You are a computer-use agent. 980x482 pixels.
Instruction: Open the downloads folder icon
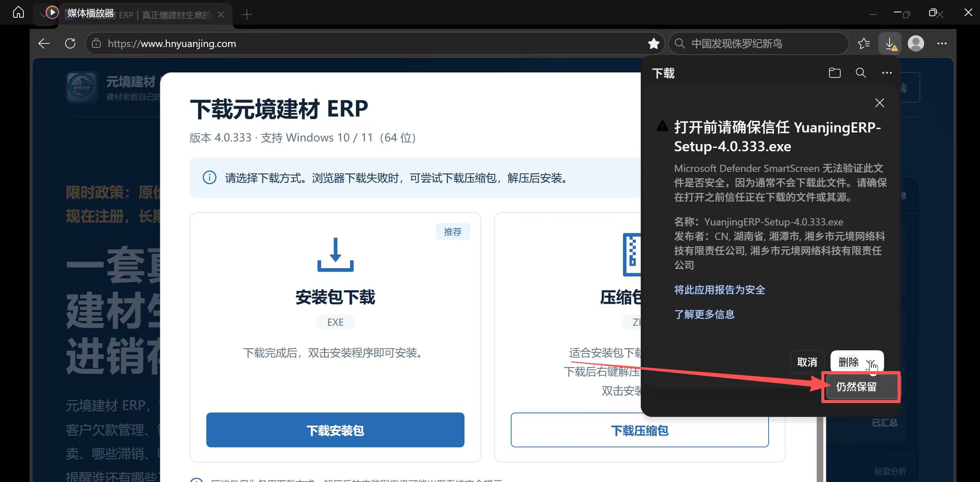pyautogui.click(x=835, y=73)
